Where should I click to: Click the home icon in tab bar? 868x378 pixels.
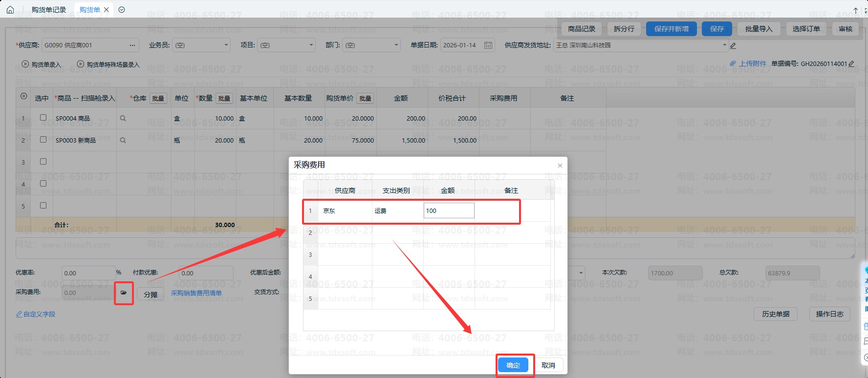point(10,10)
